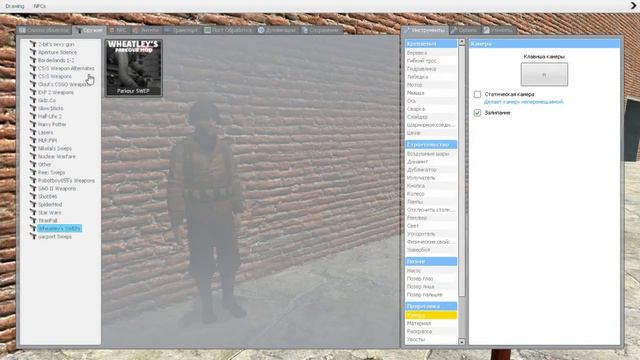Open the 2-bit's sexy gun category
The width and height of the screenshot is (640, 360).
coord(56,44)
